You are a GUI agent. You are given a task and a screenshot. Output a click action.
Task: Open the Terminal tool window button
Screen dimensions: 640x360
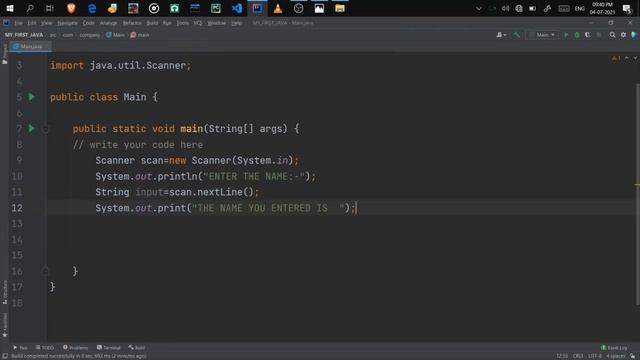tap(109, 348)
